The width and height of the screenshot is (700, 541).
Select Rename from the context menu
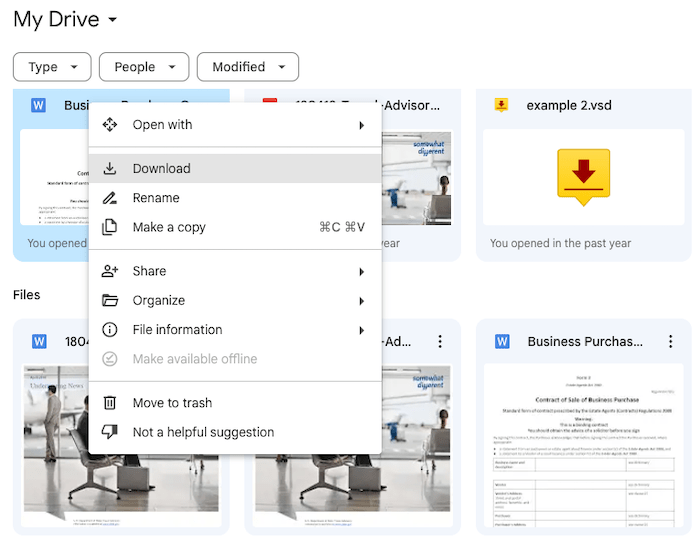156,198
